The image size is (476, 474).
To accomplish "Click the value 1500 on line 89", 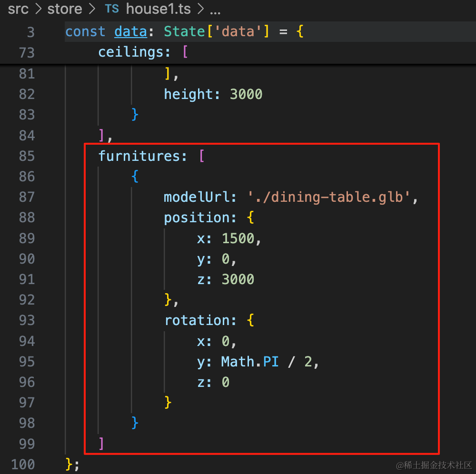I will [238, 238].
